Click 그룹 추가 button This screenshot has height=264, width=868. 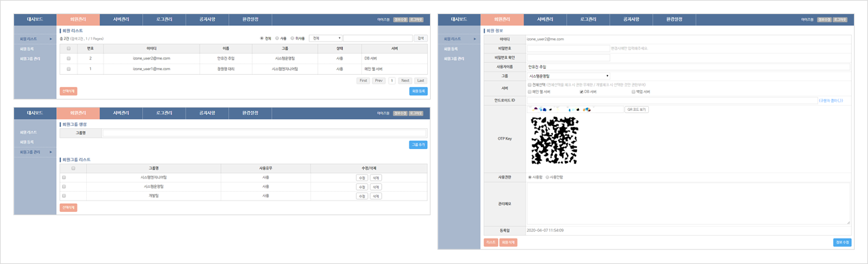(x=418, y=144)
